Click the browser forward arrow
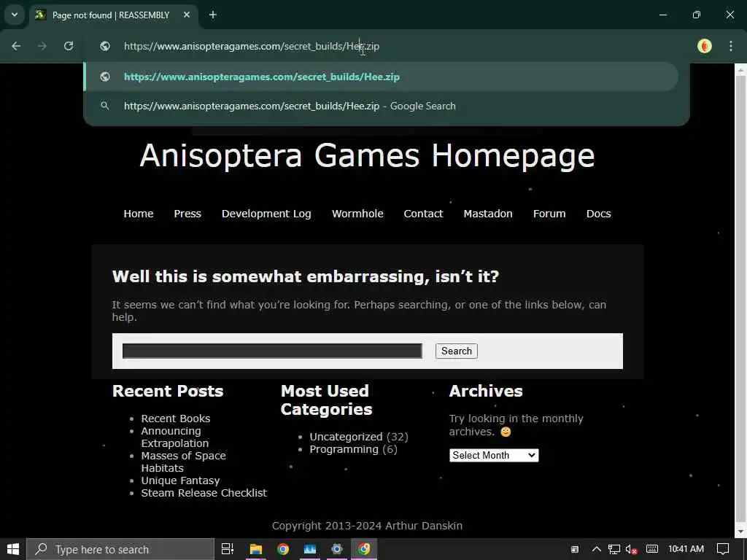 click(42, 46)
